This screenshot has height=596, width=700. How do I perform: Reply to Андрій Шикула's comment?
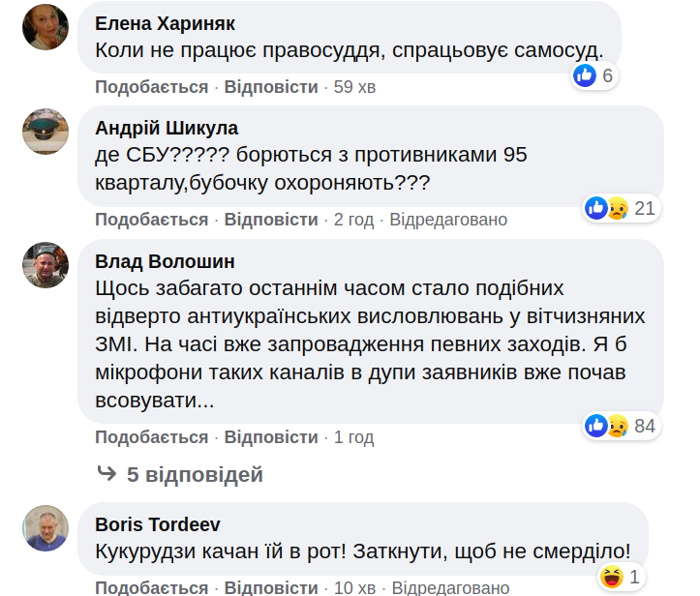(x=271, y=220)
